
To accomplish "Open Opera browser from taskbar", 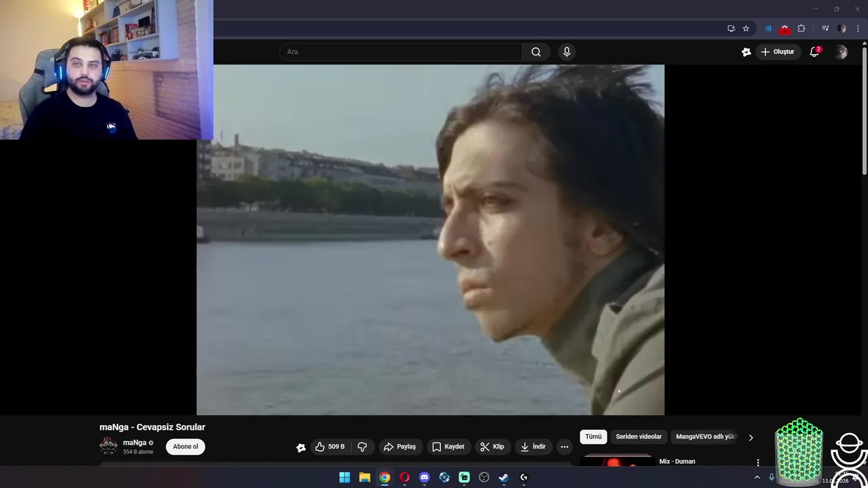I will [x=405, y=477].
